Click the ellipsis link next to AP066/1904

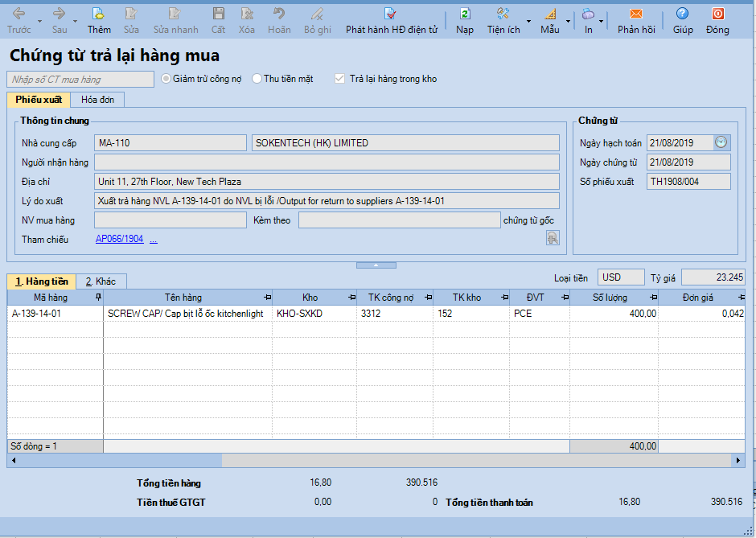154,239
